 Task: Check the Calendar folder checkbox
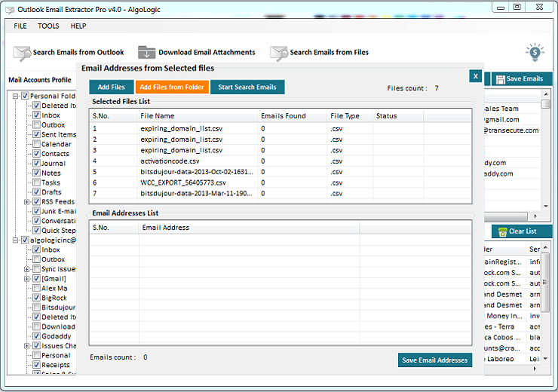tap(36, 144)
